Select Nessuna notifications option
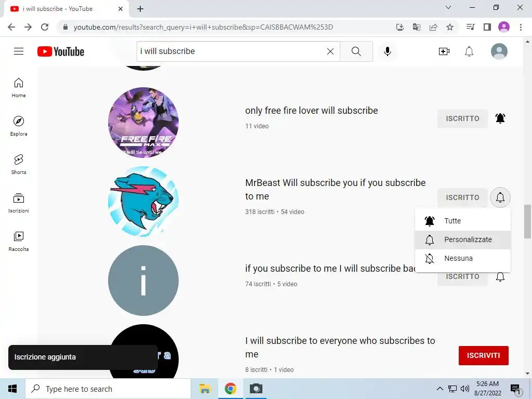532x399 pixels. coord(463,258)
